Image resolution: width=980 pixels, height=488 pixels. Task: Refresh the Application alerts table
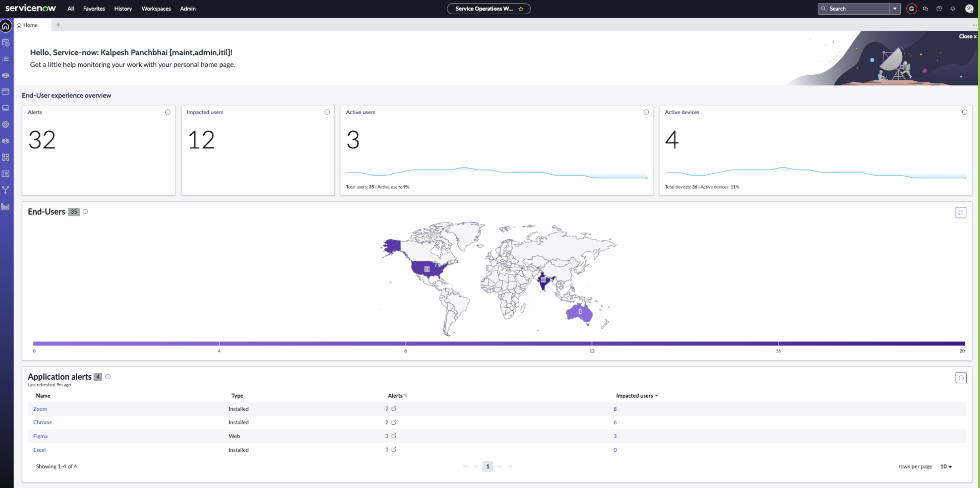pos(961,378)
